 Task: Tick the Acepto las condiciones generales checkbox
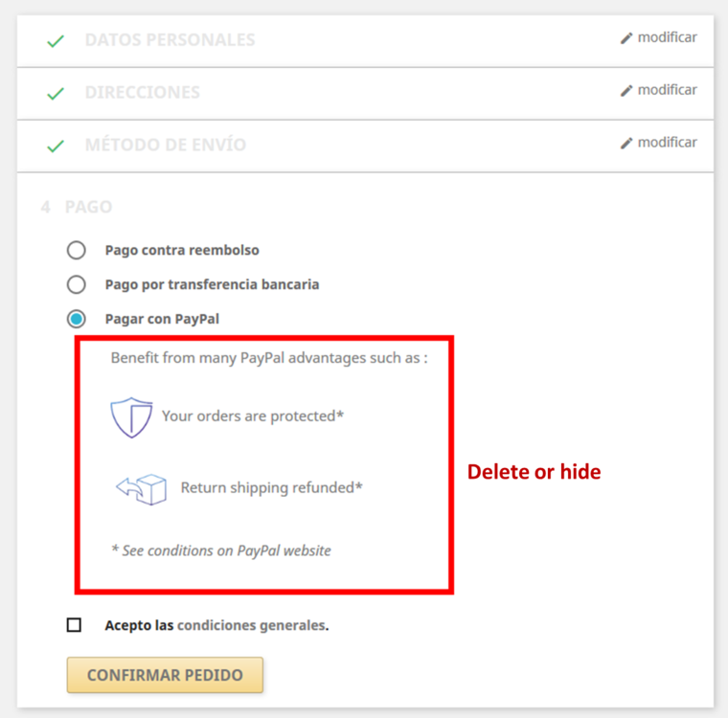(x=74, y=625)
